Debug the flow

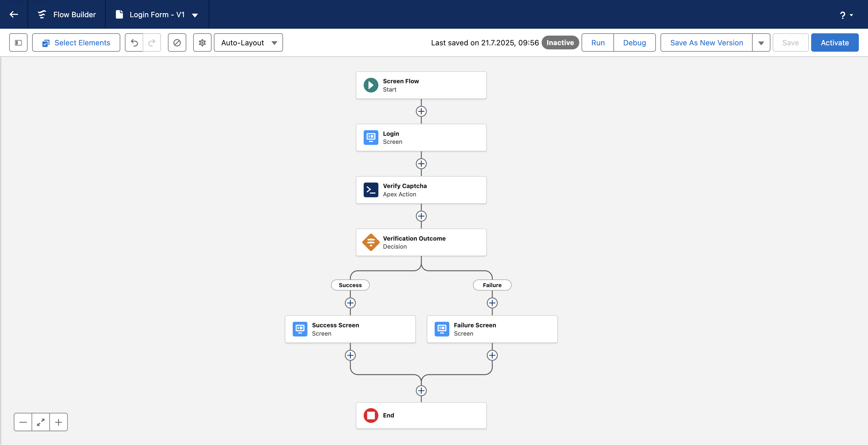coord(634,43)
